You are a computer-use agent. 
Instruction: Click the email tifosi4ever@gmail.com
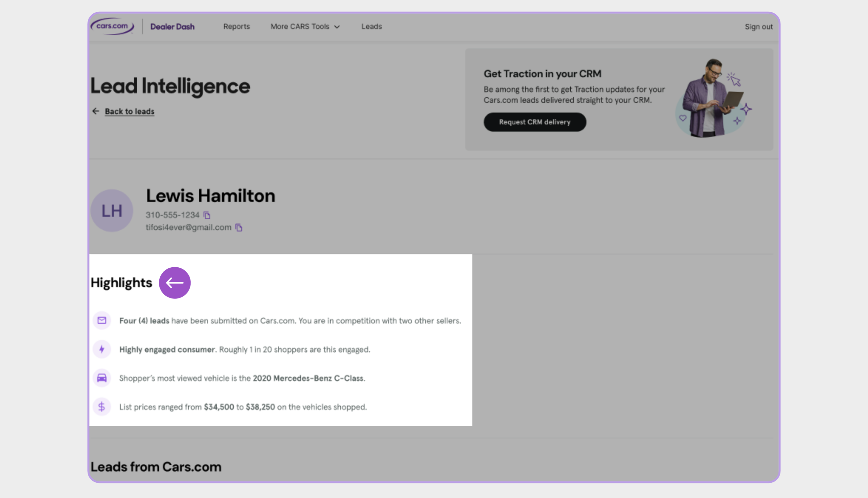pyautogui.click(x=189, y=227)
